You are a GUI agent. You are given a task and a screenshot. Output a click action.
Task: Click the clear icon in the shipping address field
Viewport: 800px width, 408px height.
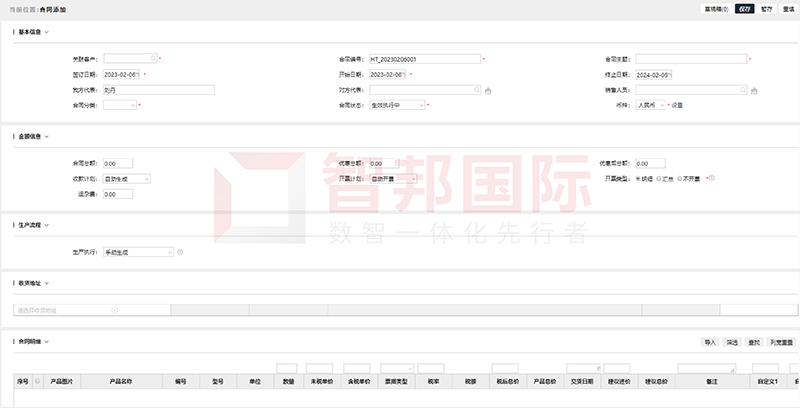click(x=114, y=310)
